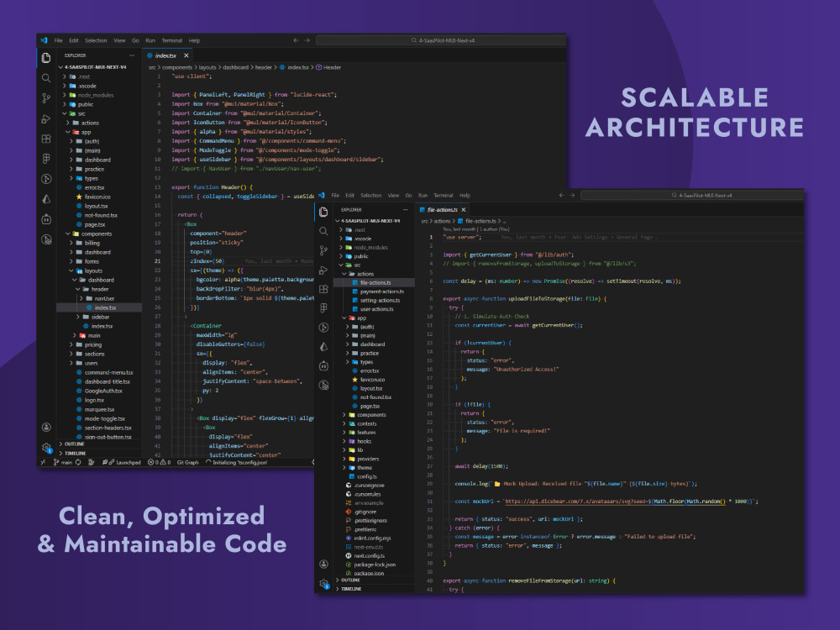Close the index.tsx editor tab
Viewport: 840px width, 630px height.
coord(186,55)
